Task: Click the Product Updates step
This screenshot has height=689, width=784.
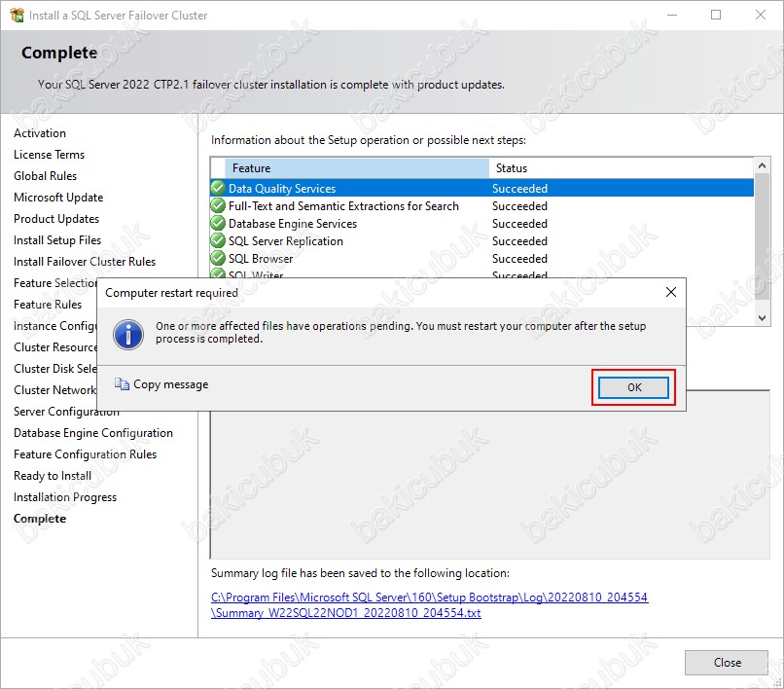Action: coord(56,219)
